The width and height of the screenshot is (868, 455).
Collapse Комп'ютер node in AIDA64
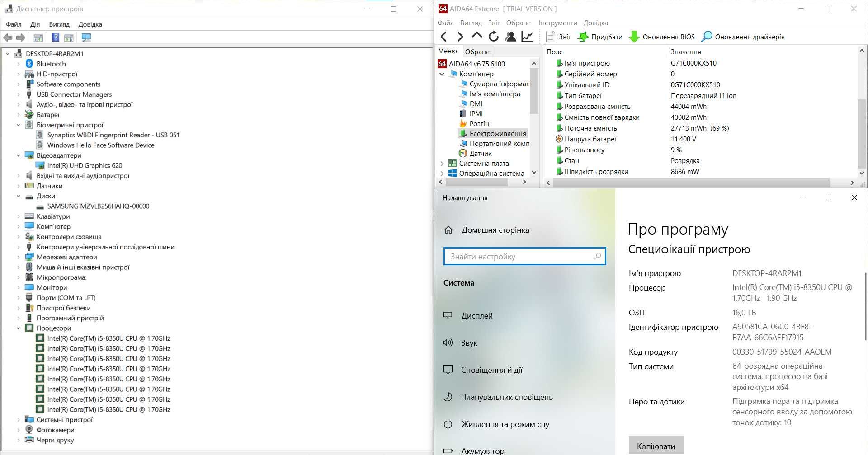[x=442, y=74]
